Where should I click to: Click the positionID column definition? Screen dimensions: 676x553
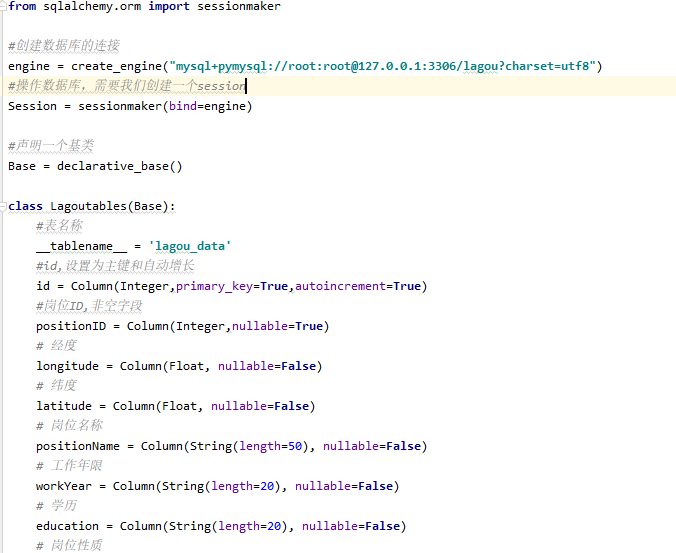(x=183, y=326)
